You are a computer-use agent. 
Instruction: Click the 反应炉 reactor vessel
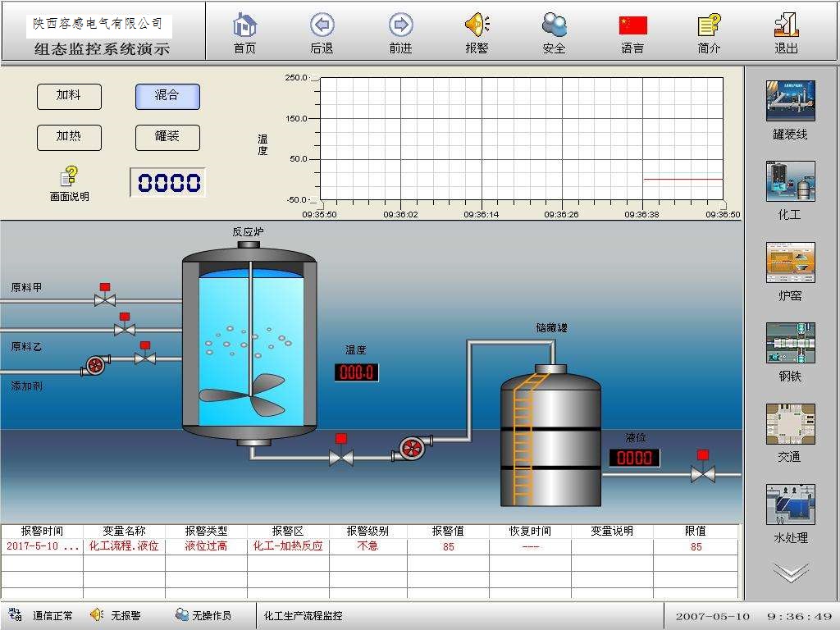[249, 343]
